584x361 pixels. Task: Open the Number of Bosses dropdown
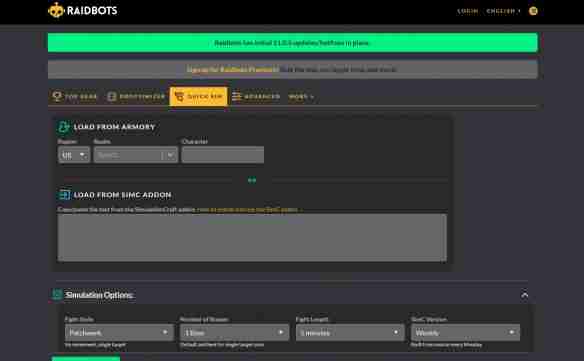point(235,332)
